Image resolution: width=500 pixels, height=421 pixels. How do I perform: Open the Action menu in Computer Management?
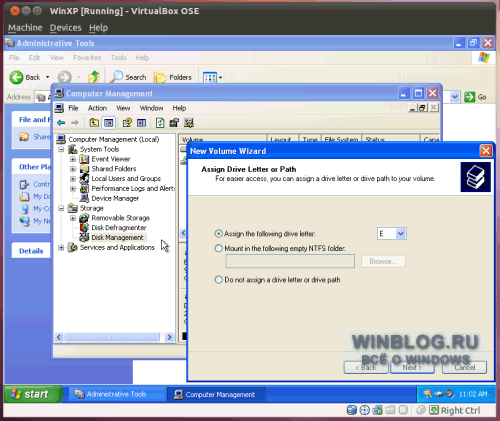[97, 108]
